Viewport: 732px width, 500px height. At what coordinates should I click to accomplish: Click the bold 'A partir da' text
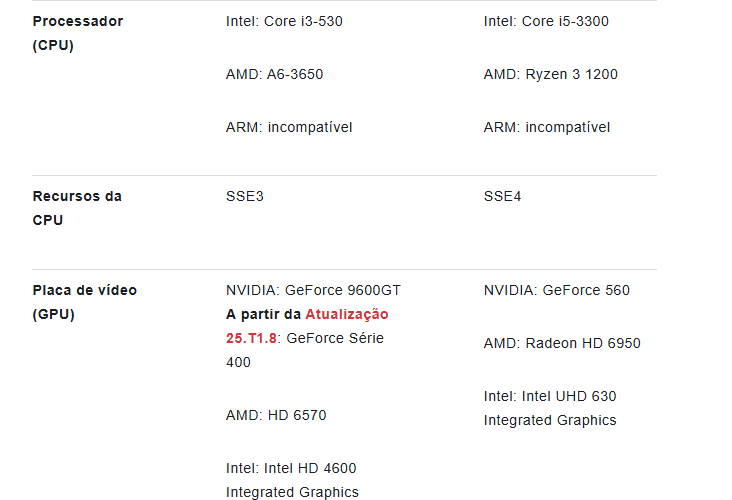click(x=263, y=314)
